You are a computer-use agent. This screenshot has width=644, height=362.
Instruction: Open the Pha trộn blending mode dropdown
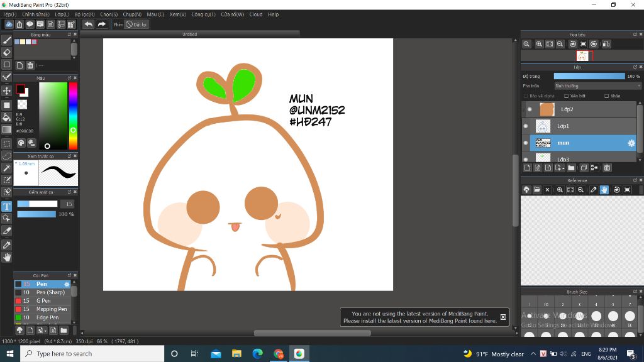pyautogui.click(x=597, y=85)
